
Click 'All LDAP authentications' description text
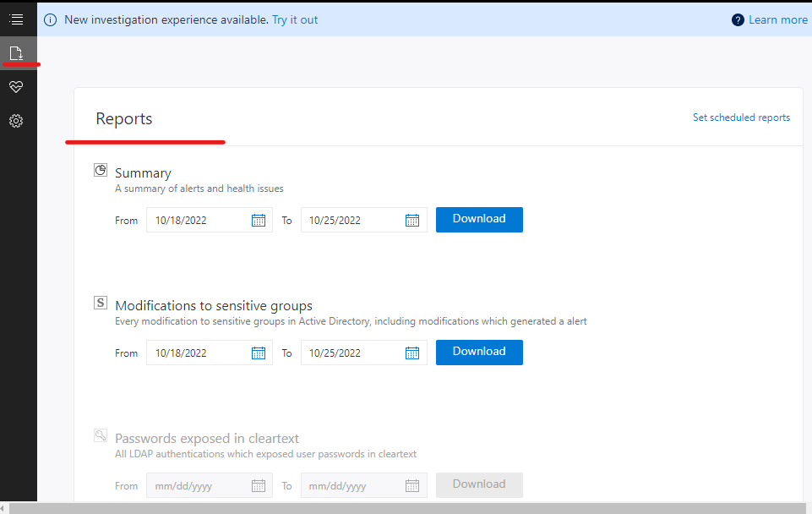[265, 454]
